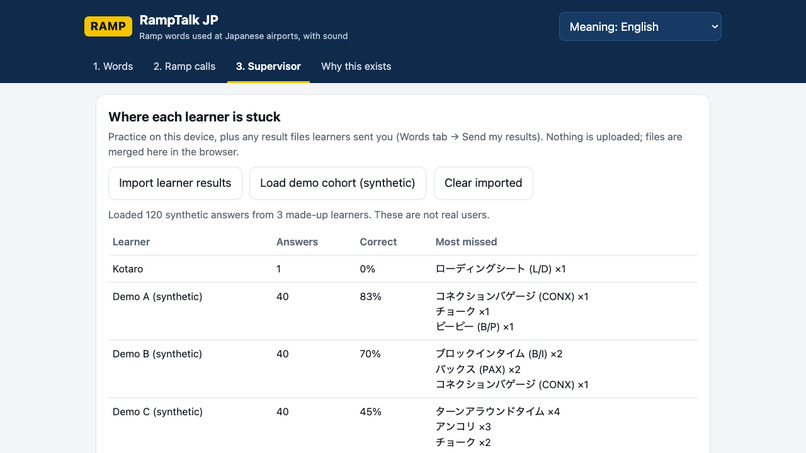Click Kotaro's answers count 1

(279, 269)
